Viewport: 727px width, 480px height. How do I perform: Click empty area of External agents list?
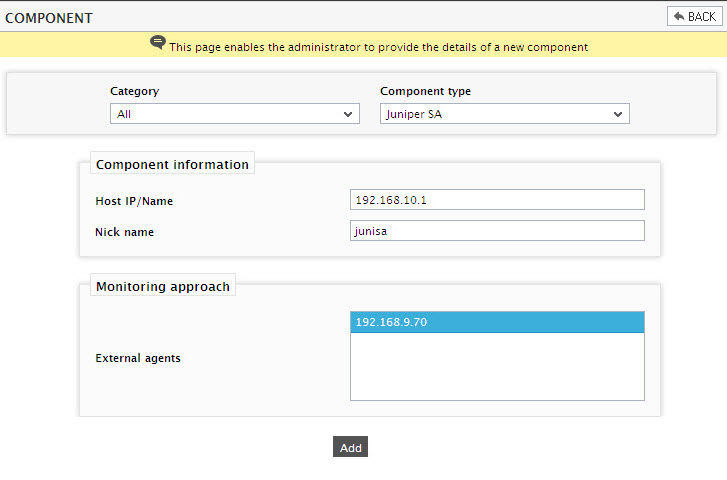pos(497,366)
